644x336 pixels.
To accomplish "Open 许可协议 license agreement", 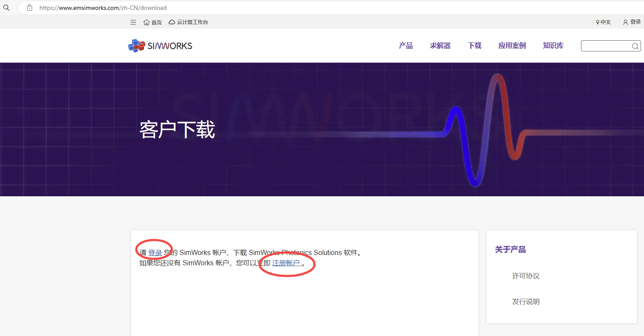I will (x=526, y=276).
